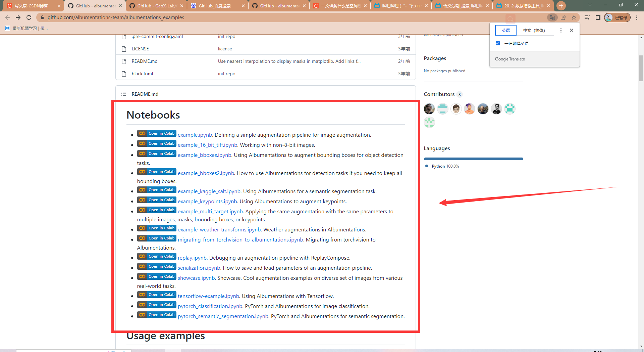Open the tab search dropdown chevron

(x=590, y=5)
